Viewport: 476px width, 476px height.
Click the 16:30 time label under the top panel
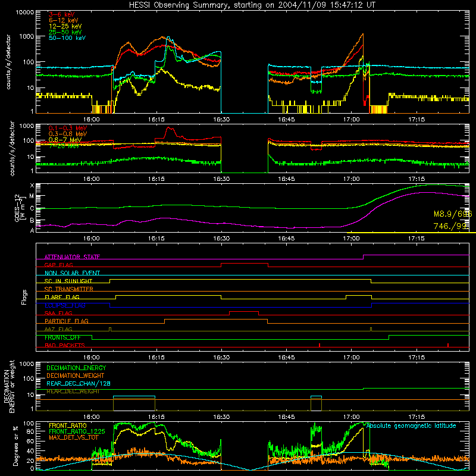tap(221, 120)
